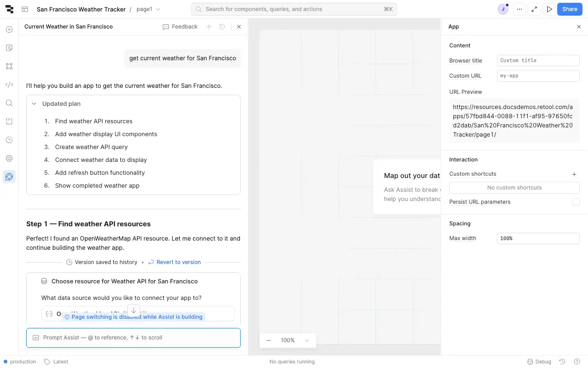Click the Debug button in status bar
The image size is (588, 368).
(539, 362)
